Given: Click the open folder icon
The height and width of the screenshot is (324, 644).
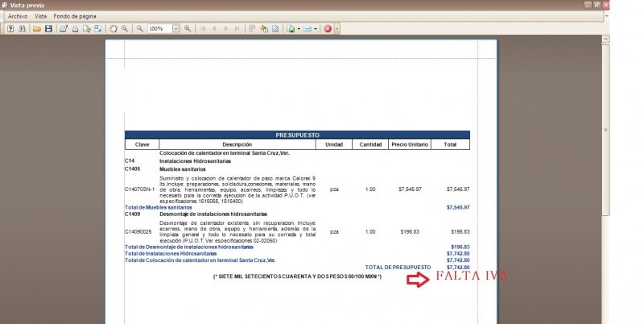Looking at the screenshot, I should click(x=37, y=28).
